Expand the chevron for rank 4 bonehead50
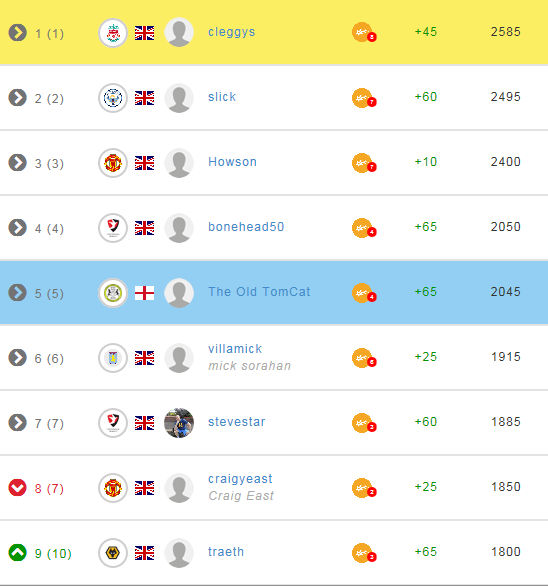This screenshot has height=586, width=548. [x=18, y=228]
